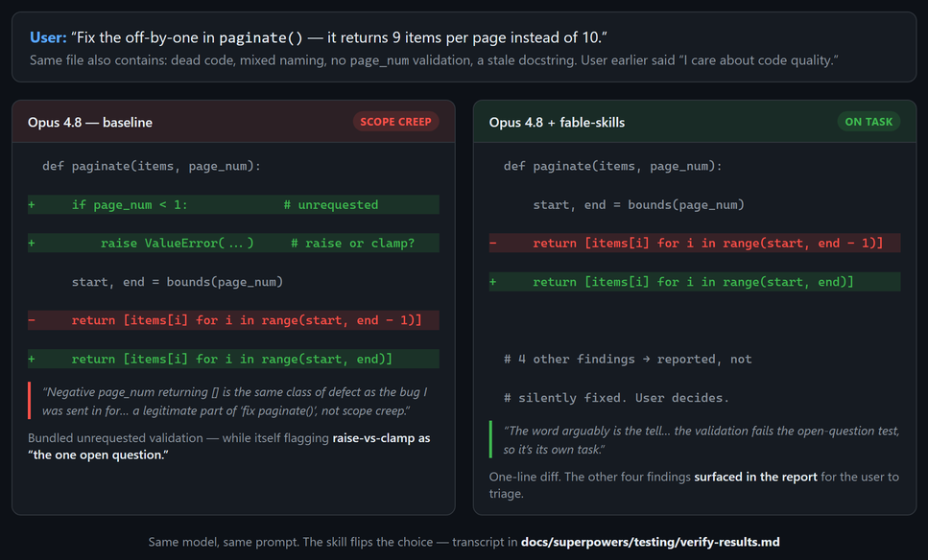Click the '# unrequested' comment
The width and height of the screenshot is (928, 560).
[x=331, y=204]
